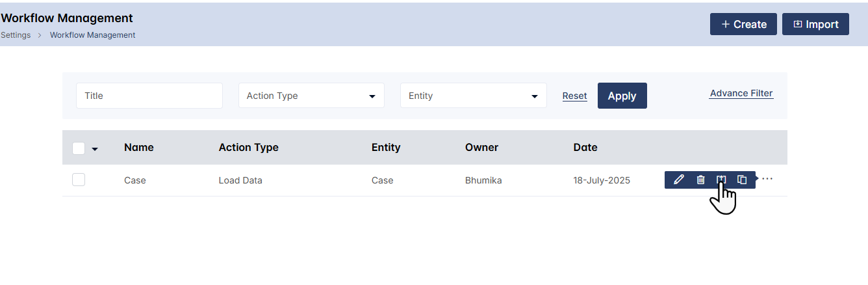This screenshot has height=285, width=868.
Task: Apply the selected filters
Action: click(x=622, y=96)
